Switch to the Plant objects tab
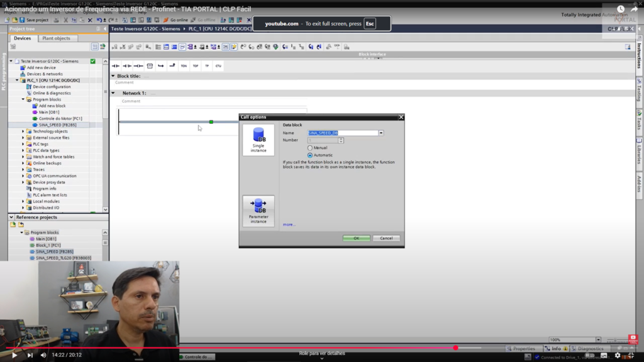644x362 pixels. pyautogui.click(x=56, y=38)
